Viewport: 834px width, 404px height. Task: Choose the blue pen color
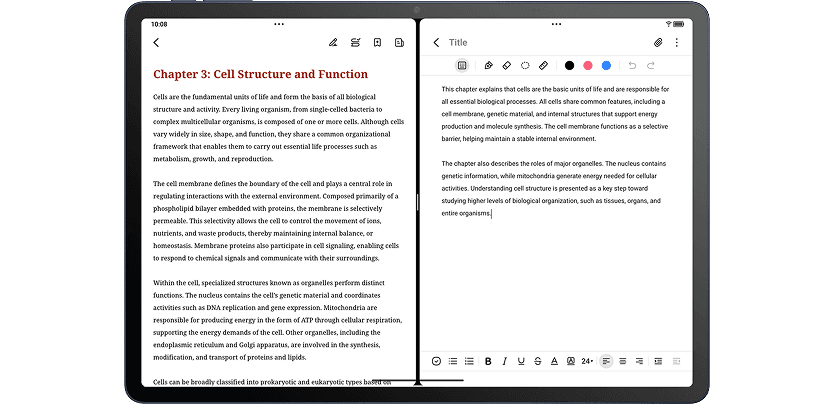[606, 65]
